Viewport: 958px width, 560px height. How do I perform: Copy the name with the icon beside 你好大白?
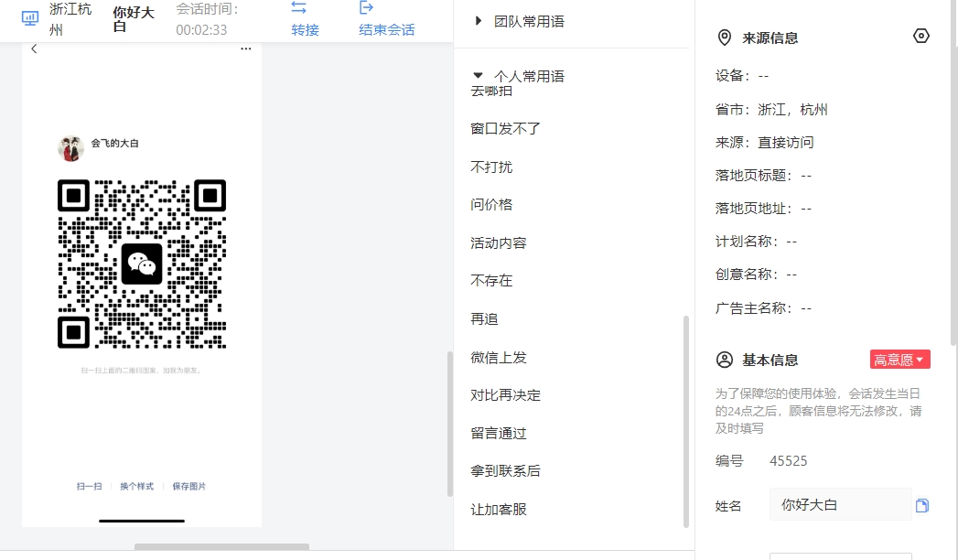click(x=922, y=505)
